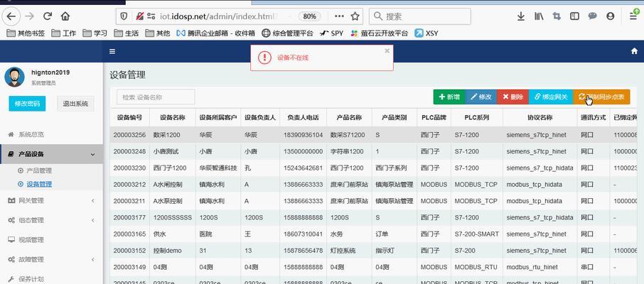Screen dimensions: 644x284
Task: Click the home icon in the blue header
Action: coord(635,51)
